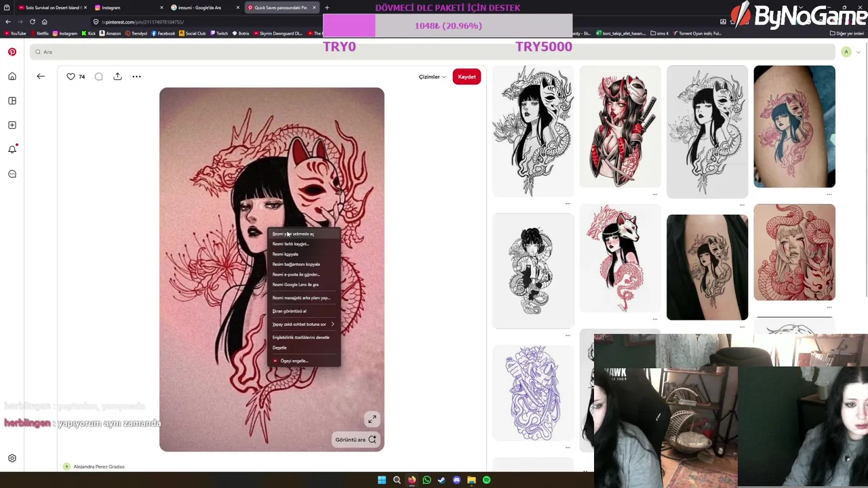Open the pin comments icon

[99, 77]
